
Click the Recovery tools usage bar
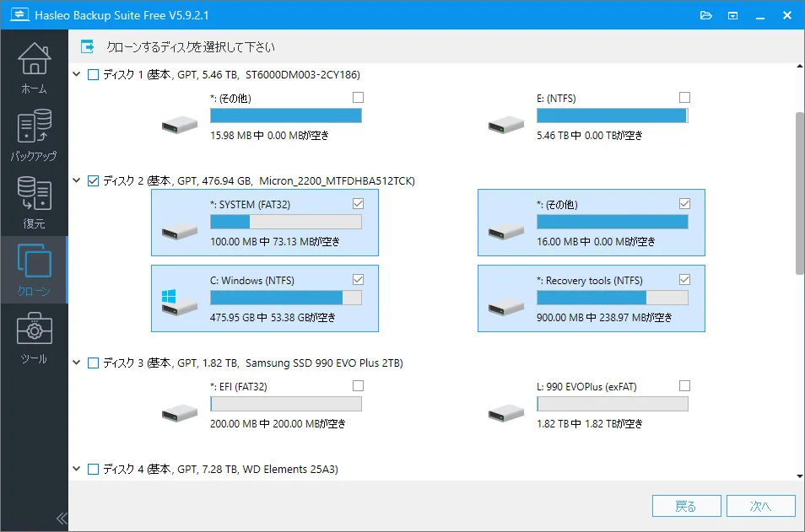(613, 298)
